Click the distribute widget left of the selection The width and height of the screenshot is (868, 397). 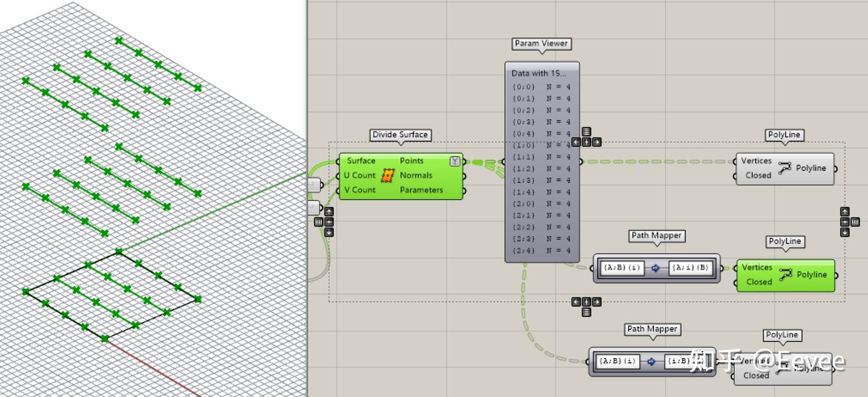[318, 222]
